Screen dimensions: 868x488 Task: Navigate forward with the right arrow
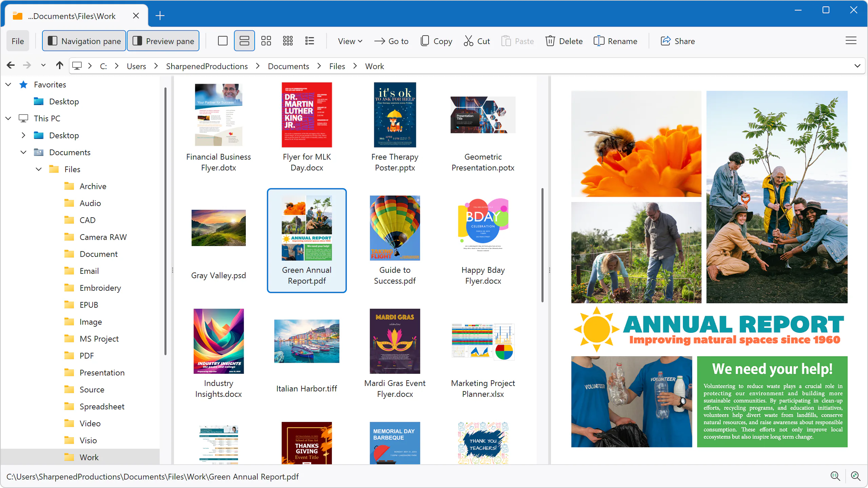(27, 65)
